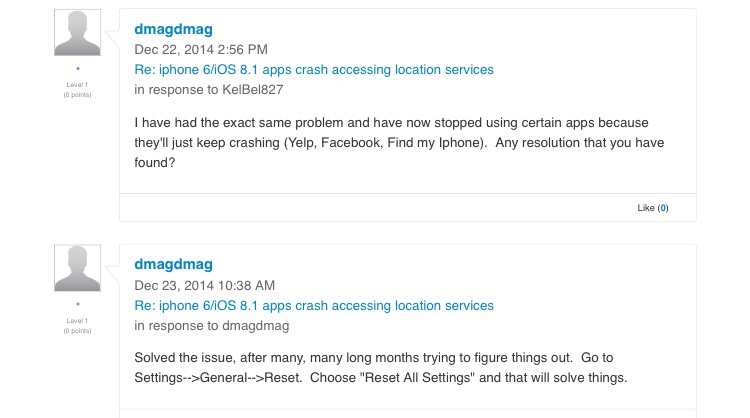The height and width of the screenshot is (418, 750).
Task: Open dmagdmag's profile from the Dec 23 post
Action: [x=173, y=264]
